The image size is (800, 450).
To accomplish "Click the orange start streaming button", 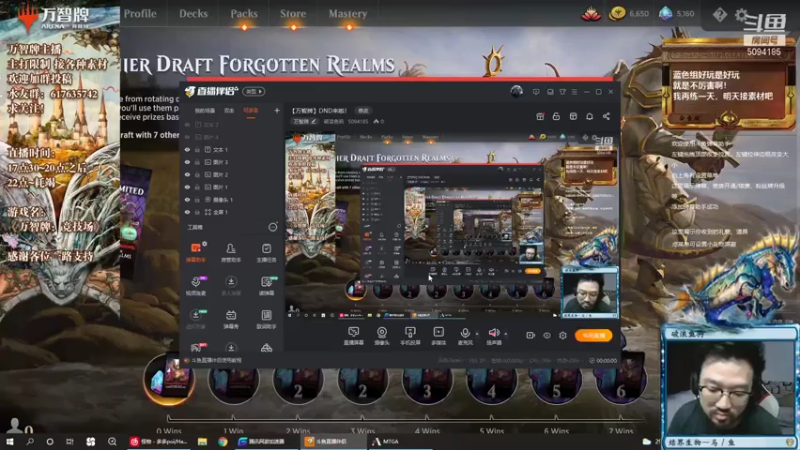I will tap(593, 335).
